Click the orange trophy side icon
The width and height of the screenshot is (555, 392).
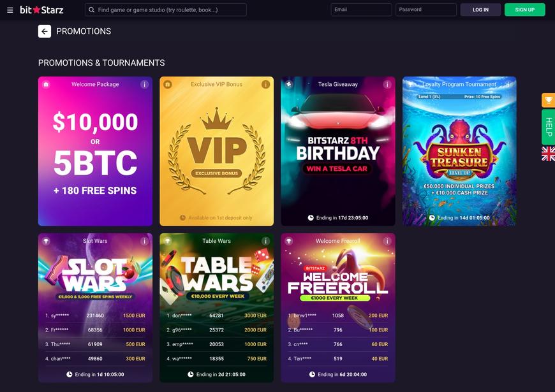(x=548, y=100)
